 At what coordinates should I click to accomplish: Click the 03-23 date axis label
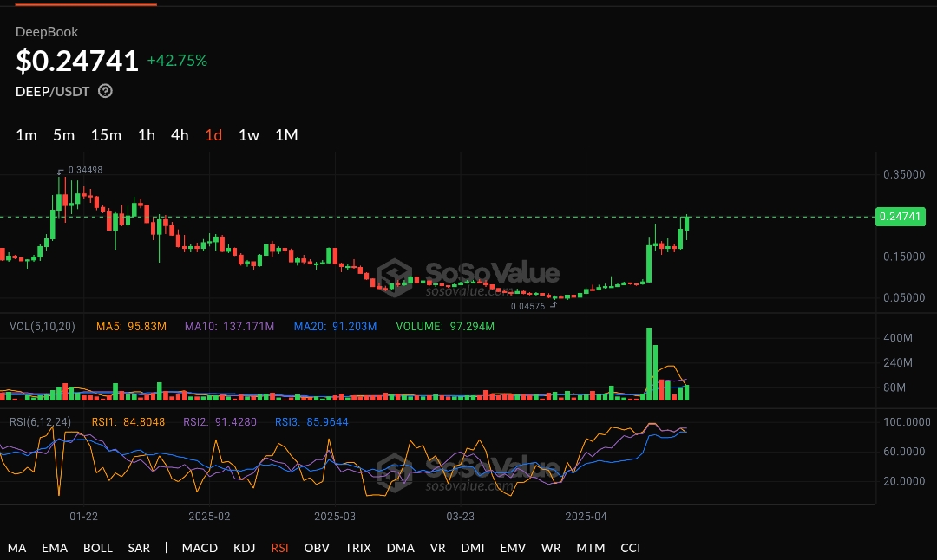click(460, 517)
